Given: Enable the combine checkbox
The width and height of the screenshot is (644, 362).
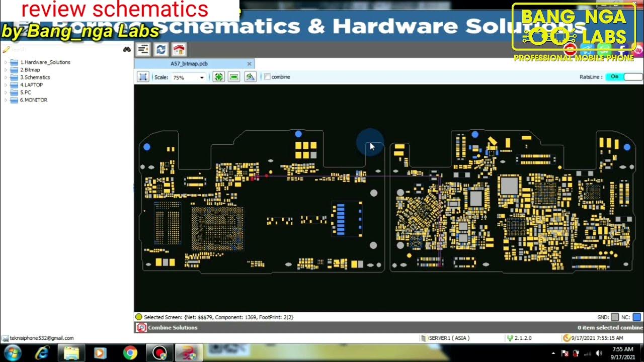Looking at the screenshot, I should [267, 77].
